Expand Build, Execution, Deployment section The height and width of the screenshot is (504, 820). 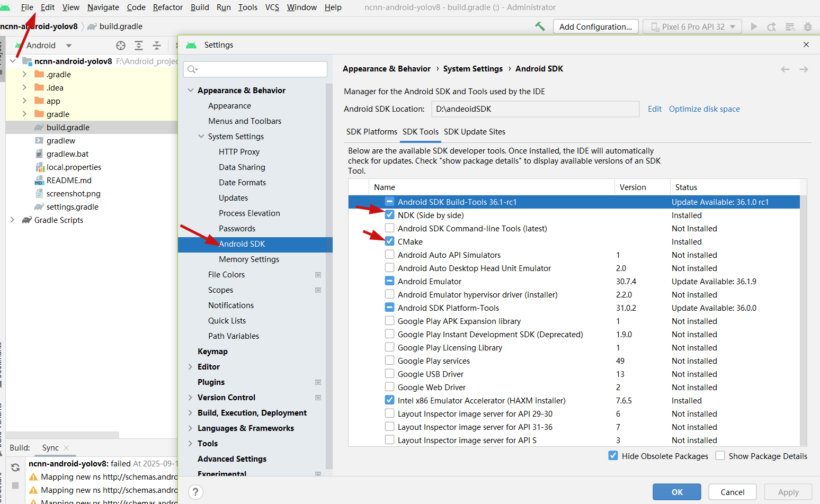[x=190, y=413]
